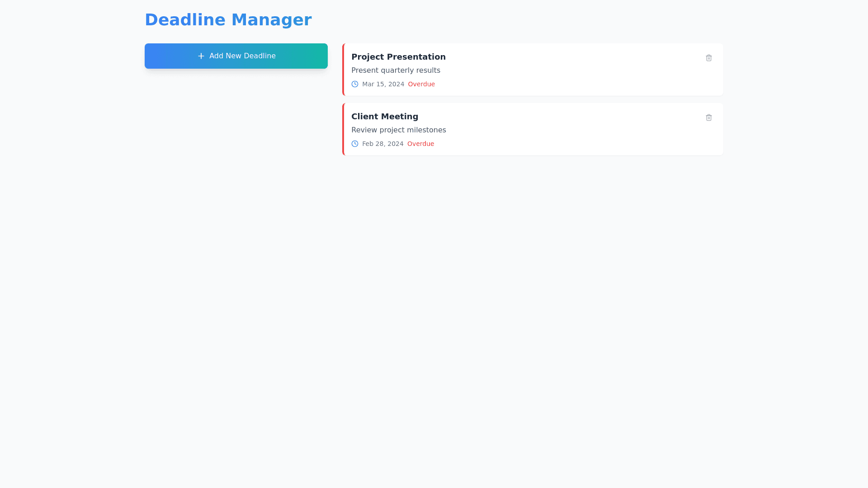Delete the Project Presentation deadline

pos(708,58)
